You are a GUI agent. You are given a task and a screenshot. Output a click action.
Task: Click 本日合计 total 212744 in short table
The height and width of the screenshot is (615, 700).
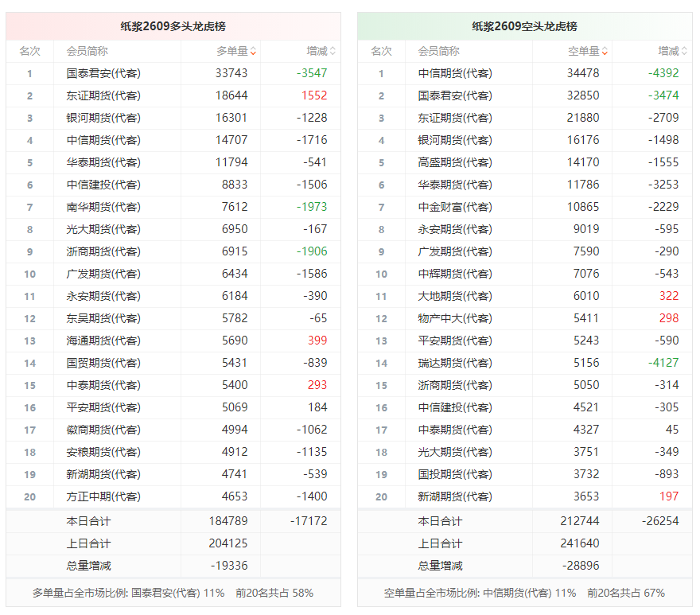click(580, 521)
